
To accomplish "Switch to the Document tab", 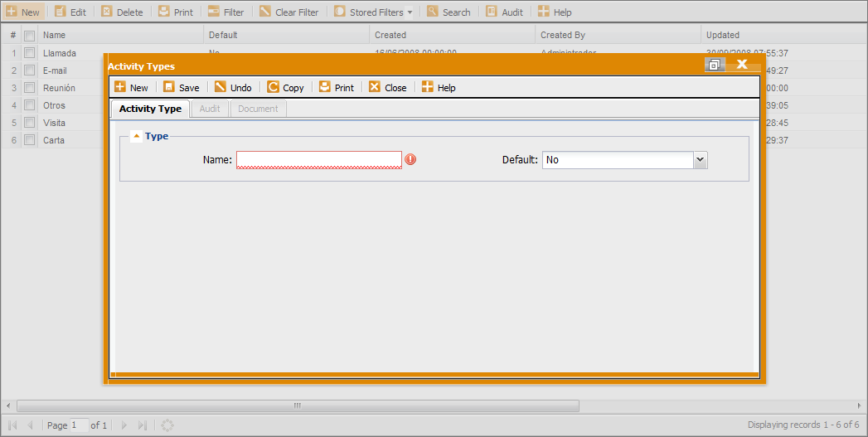I will click(258, 109).
